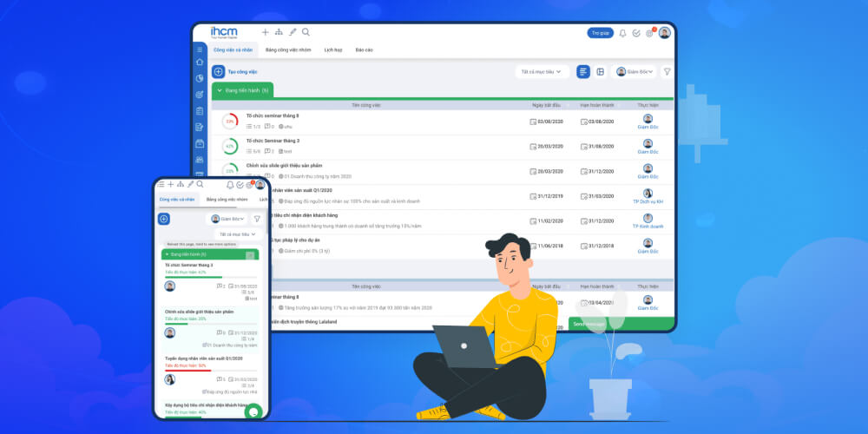Open settings gear with red badge on desktop
Image resolution: width=868 pixels, height=434 pixels.
point(650,33)
